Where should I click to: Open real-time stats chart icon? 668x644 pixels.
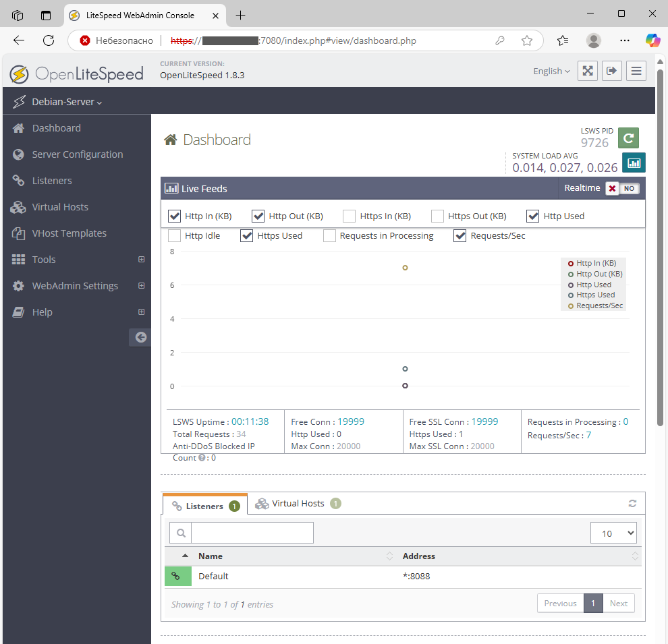tap(634, 163)
